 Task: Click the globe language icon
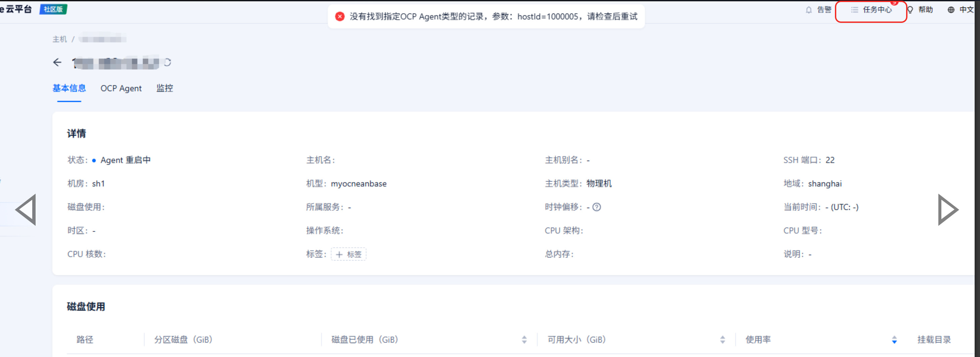(951, 10)
